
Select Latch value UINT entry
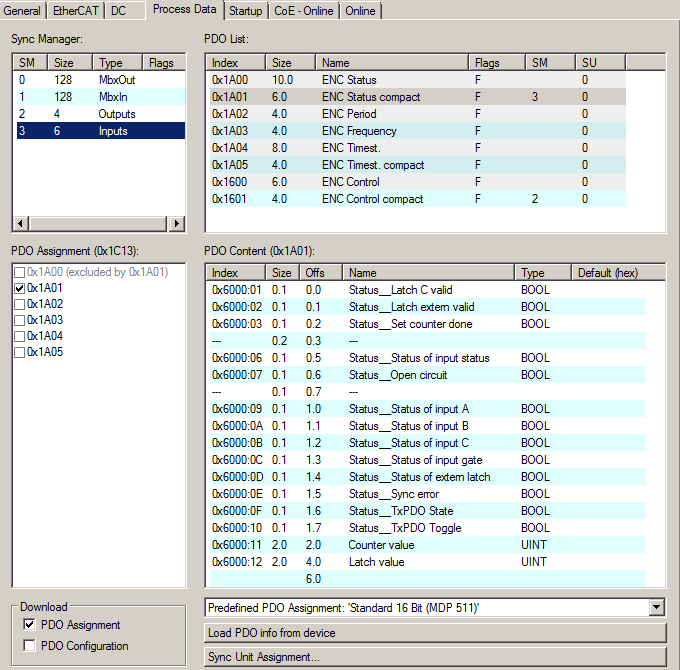[x=428, y=562]
